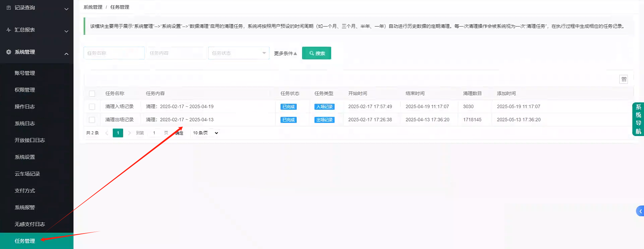The width and height of the screenshot is (644, 249).
Task: Click the magnifier icon in search button
Action: click(x=311, y=53)
